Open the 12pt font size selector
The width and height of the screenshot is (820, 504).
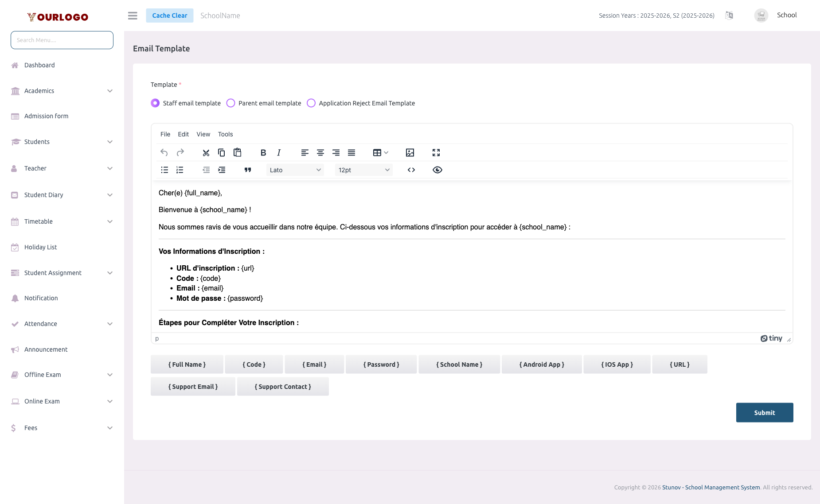tap(363, 170)
